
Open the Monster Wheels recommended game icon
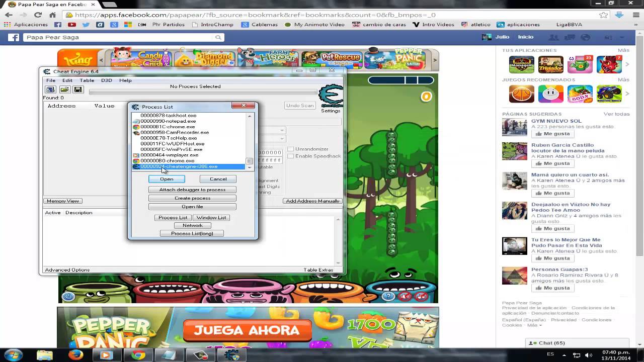pyautogui.click(x=609, y=94)
